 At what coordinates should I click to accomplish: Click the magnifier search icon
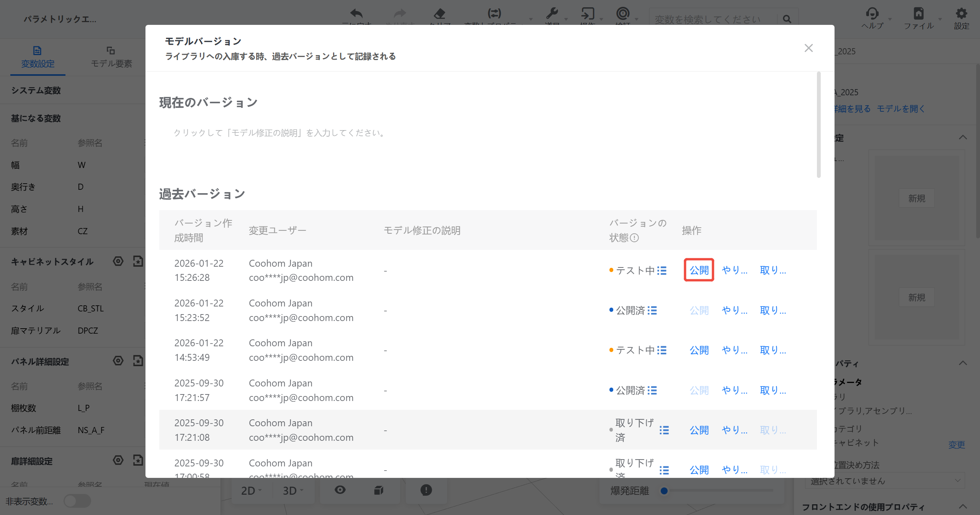pos(787,19)
